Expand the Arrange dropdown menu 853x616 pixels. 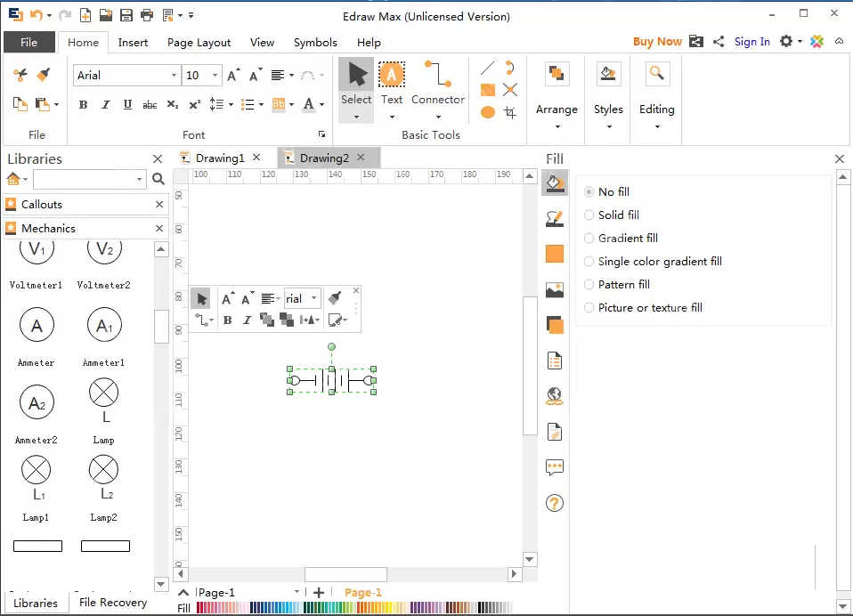[x=556, y=109]
